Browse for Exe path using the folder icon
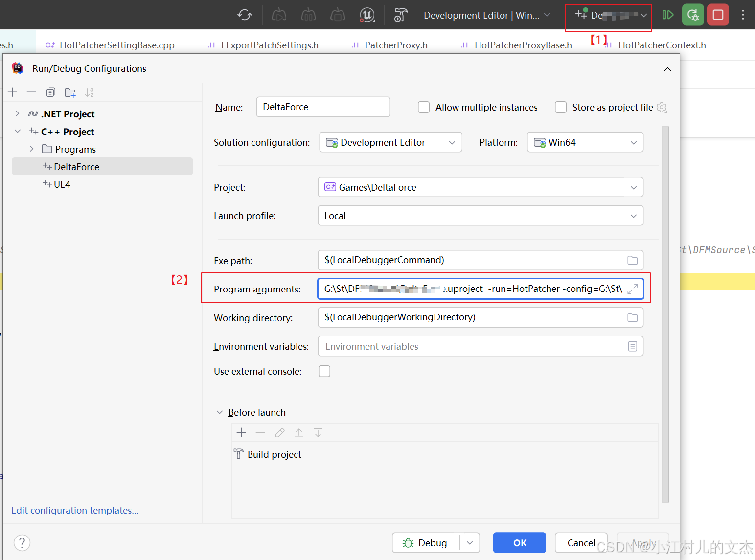The width and height of the screenshot is (755, 560). click(632, 260)
